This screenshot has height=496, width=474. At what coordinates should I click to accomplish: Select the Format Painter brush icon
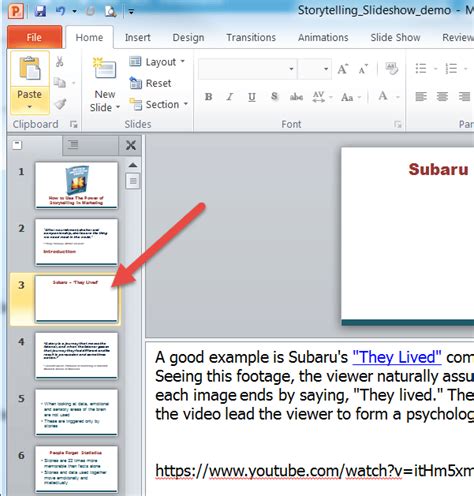click(x=60, y=104)
